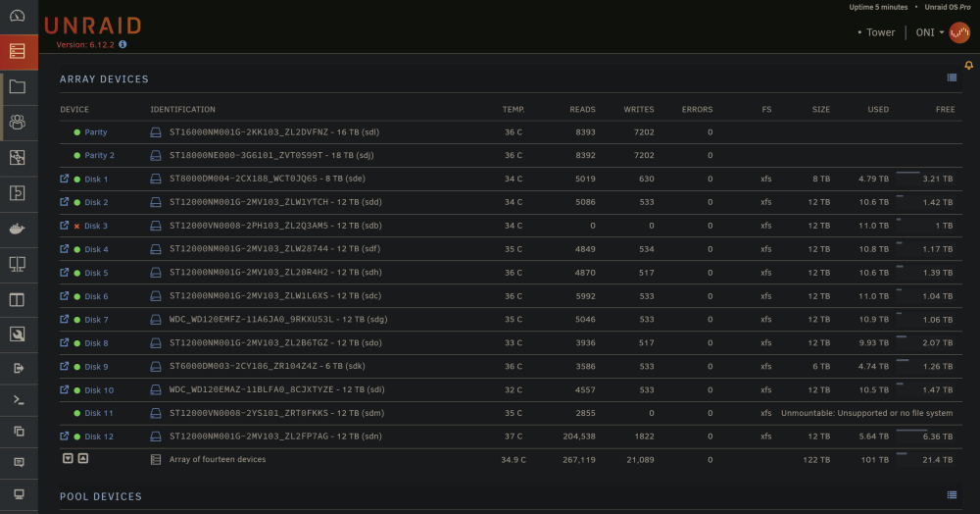980x514 pixels.
Task: Open the feedback speech bubble sidebar icon
Action: click(19, 462)
